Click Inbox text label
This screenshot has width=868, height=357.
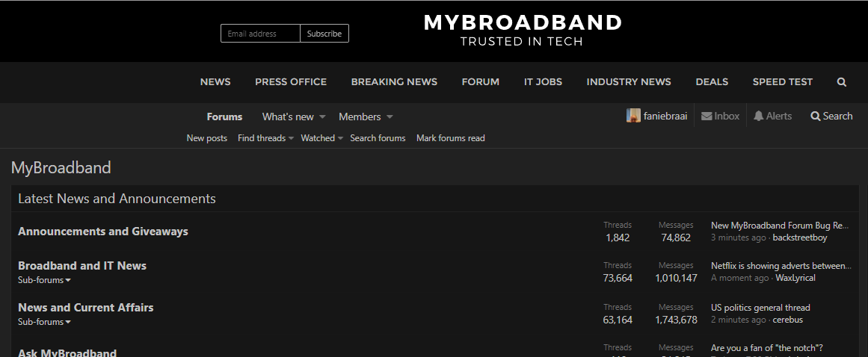coord(727,116)
